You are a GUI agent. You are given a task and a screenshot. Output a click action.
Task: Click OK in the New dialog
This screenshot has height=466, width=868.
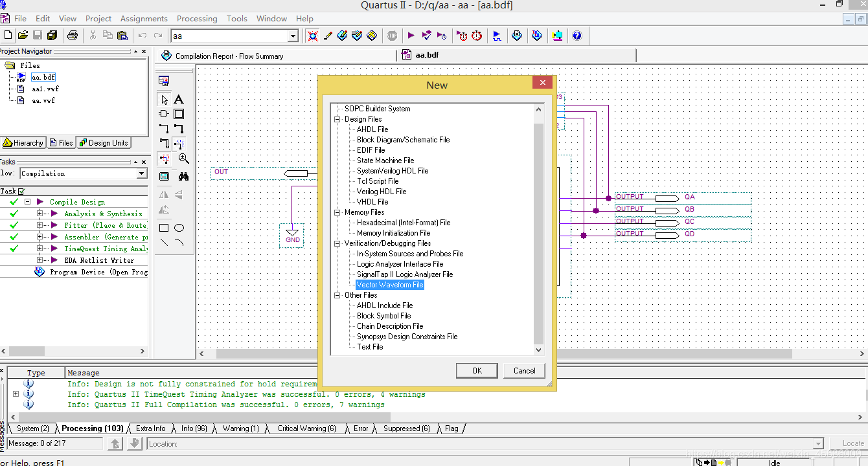477,371
